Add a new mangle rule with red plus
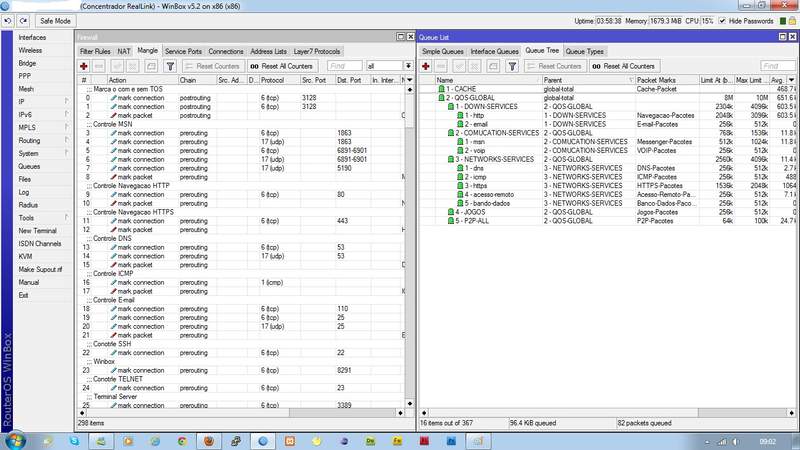 tap(84, 66)
